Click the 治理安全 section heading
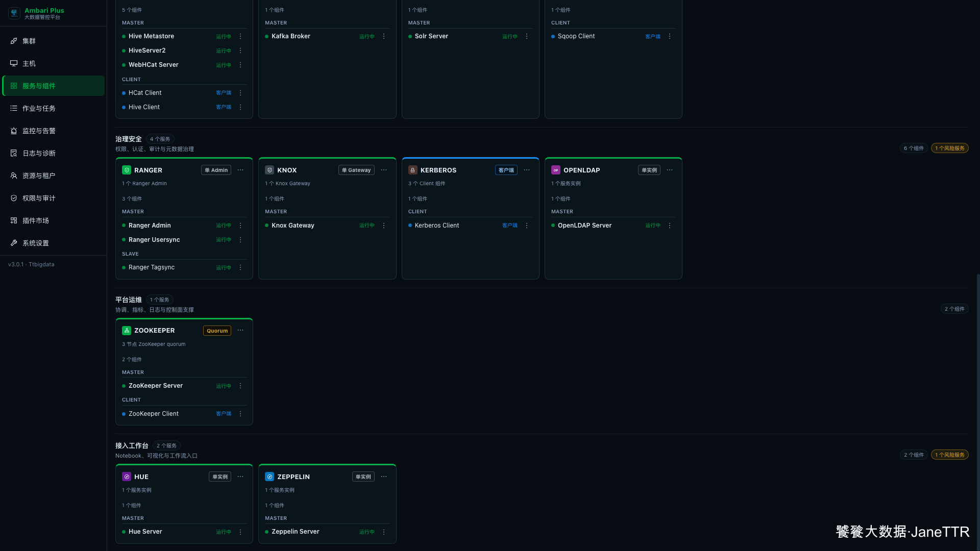This screenshot has height=551, width=980. tap(129, 139)
